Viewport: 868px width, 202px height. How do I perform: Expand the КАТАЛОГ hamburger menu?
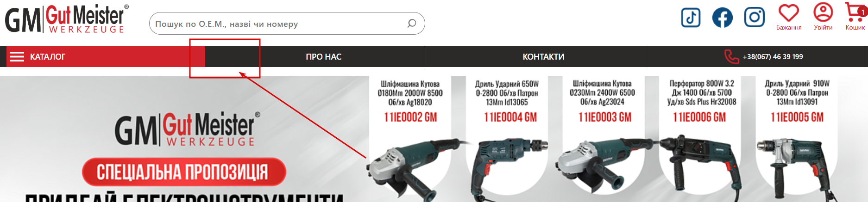[17, 57]
